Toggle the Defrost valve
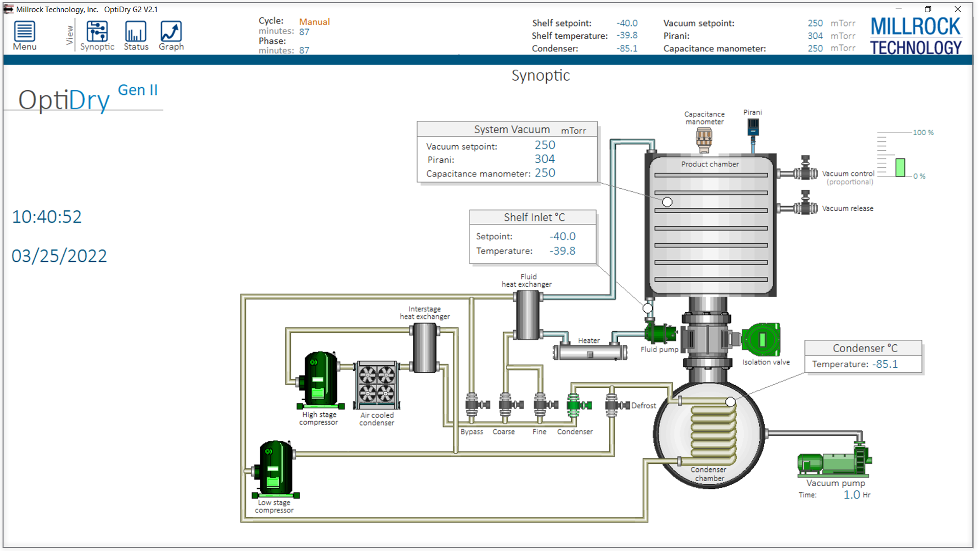980x551 pixels. coord(616,406)
